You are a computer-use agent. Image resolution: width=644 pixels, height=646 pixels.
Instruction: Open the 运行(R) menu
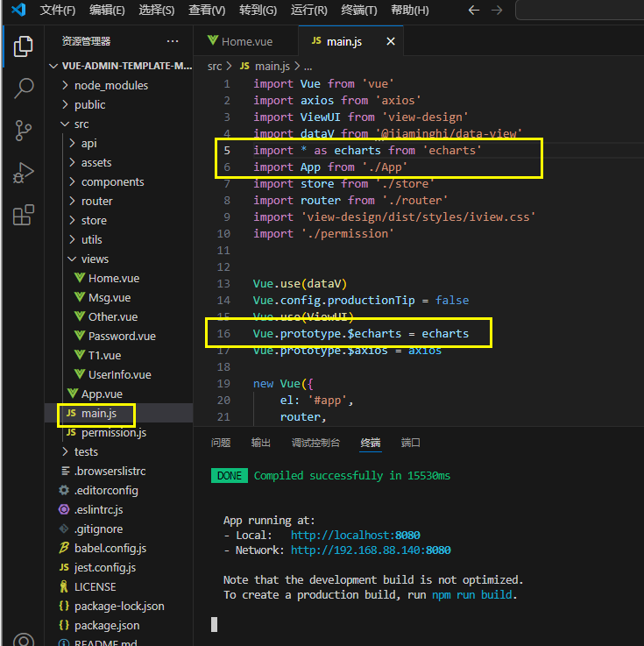(308, 10)
